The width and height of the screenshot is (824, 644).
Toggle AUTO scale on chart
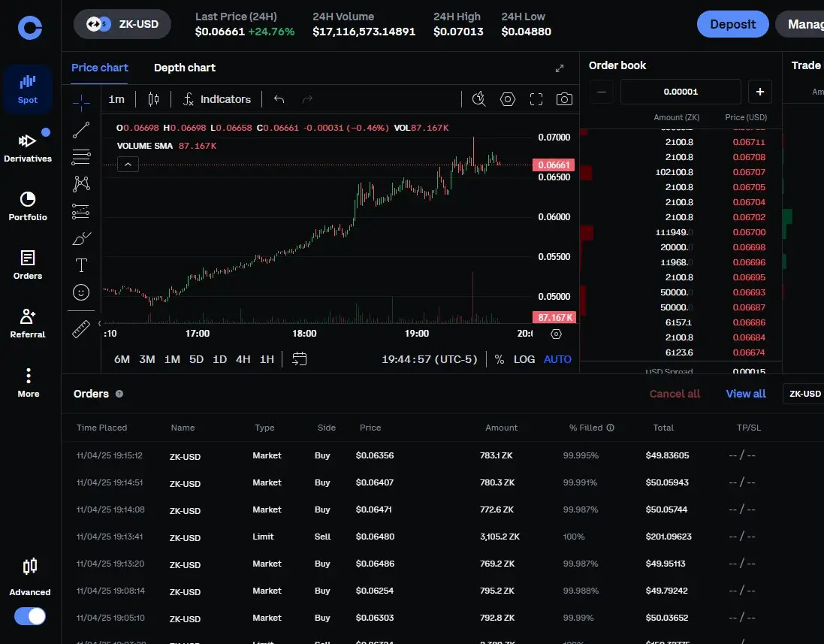click(x=557, y=359)
